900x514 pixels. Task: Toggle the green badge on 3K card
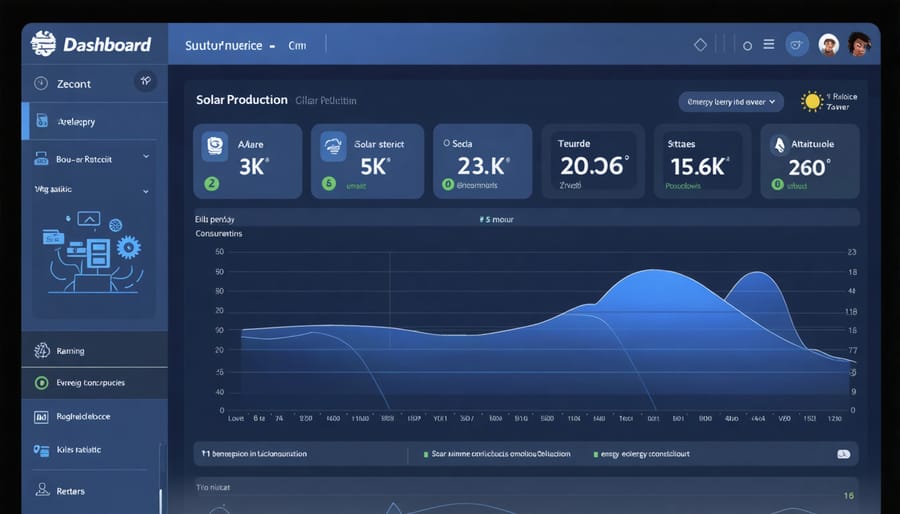coord(211,184)
